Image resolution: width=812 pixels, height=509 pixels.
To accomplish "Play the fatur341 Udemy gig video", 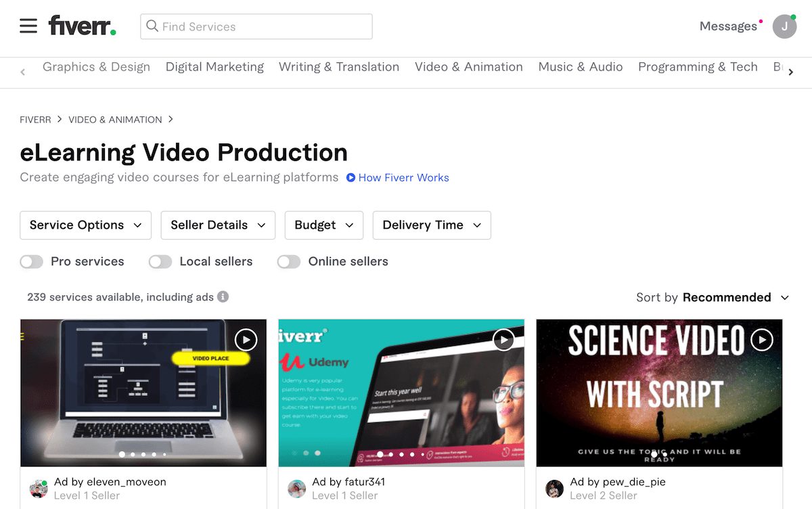I will coord(503,340).
